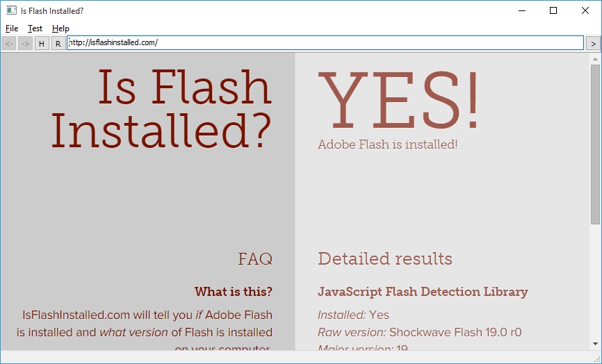Click the back navigation button
This screenshot has height=364, width=602.
click(x=9, y=43)
